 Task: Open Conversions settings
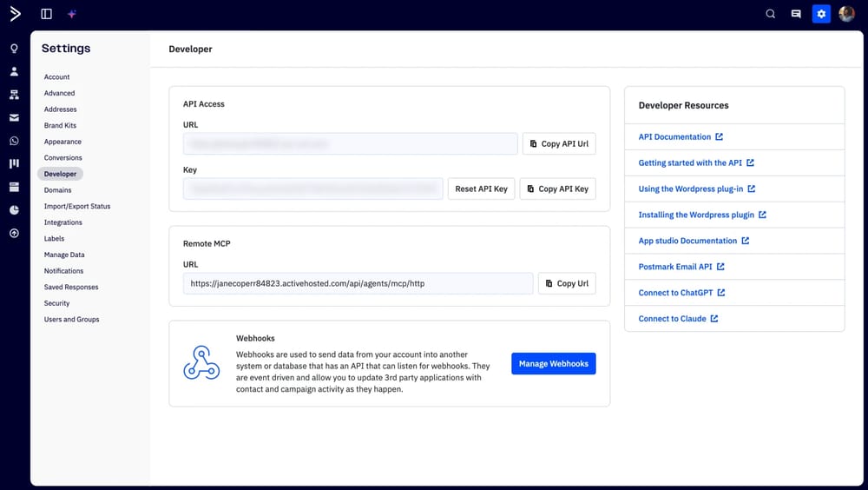point(63,157)
